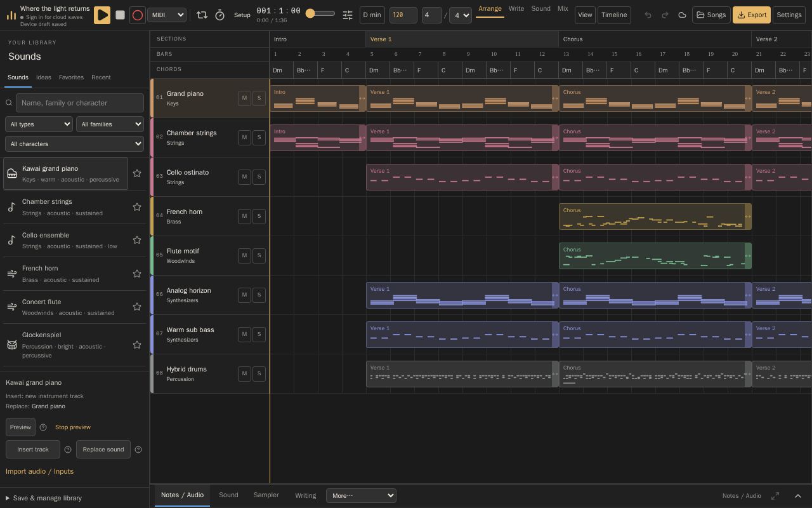Select the French horn Chorus clip
This screenshot has height=508, width=812.
pyautogui.click(x=655, y=217)
